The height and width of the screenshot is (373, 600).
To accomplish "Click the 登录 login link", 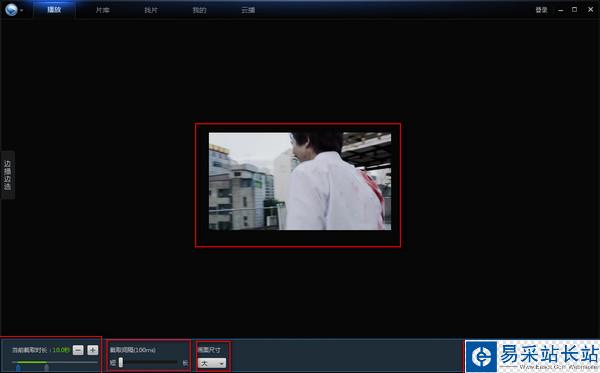I will click(541, 10).
